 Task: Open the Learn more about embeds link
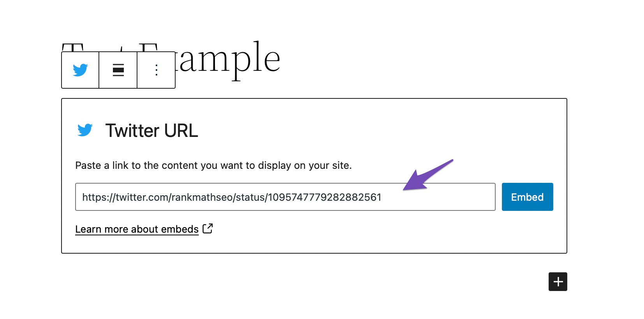pos(137,229)
